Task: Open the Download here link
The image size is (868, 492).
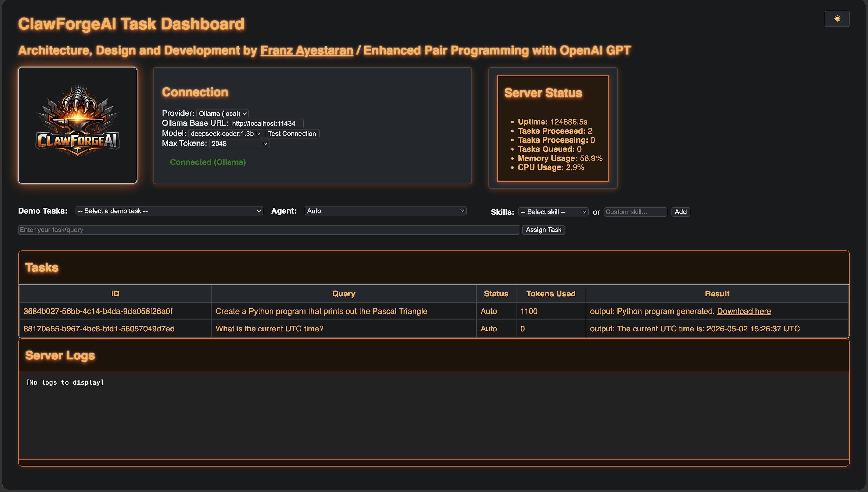Action: click(x=744, y=311)
